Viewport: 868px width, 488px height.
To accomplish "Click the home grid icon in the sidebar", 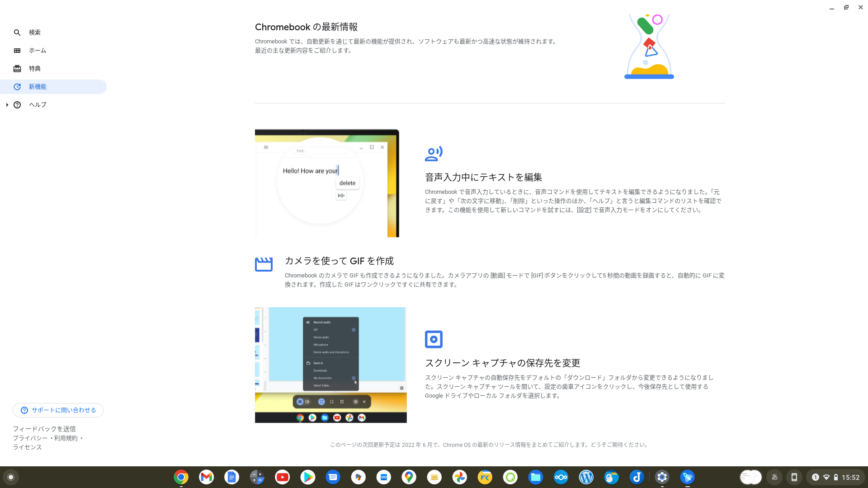I will [17, 51].
